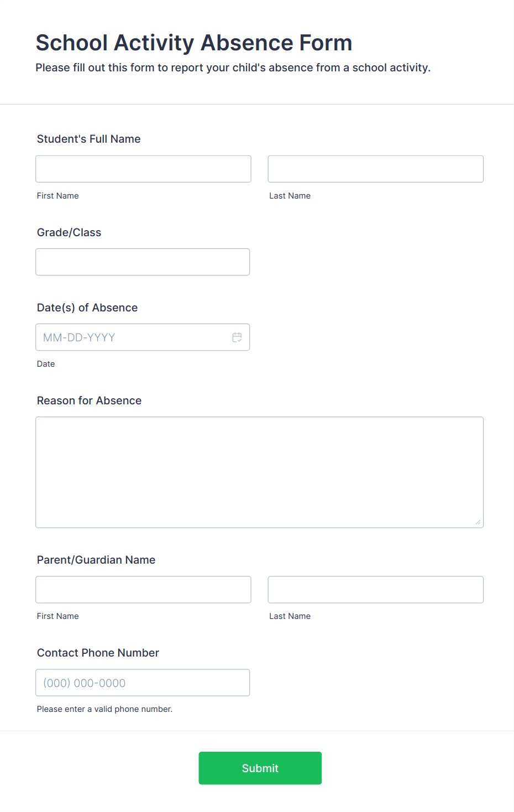The width and height of the screenshot is (514, 812).
Task: Open the calendar date picker icon
Action: [237, 337]
